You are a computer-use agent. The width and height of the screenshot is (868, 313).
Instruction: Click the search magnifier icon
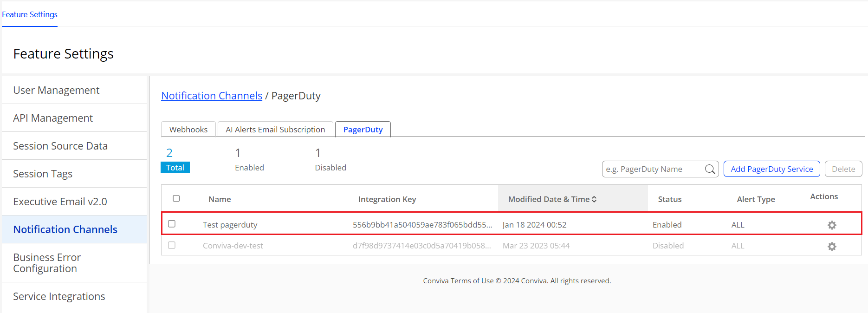coord(710,169)
